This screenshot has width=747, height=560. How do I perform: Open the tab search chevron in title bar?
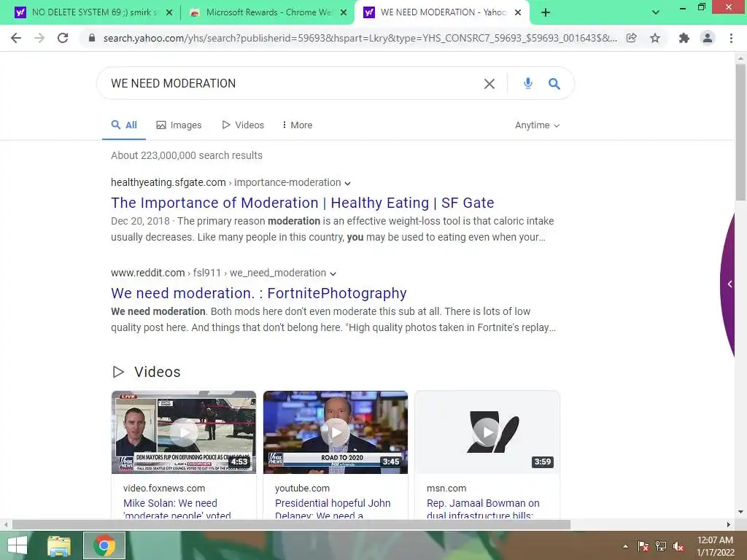click(x=656, y=12)
